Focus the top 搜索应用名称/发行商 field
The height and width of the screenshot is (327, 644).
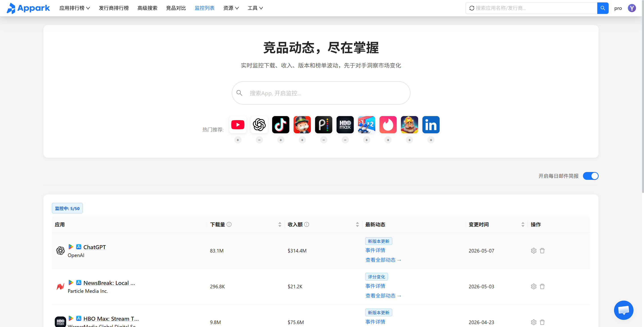[x=532, y=8]
